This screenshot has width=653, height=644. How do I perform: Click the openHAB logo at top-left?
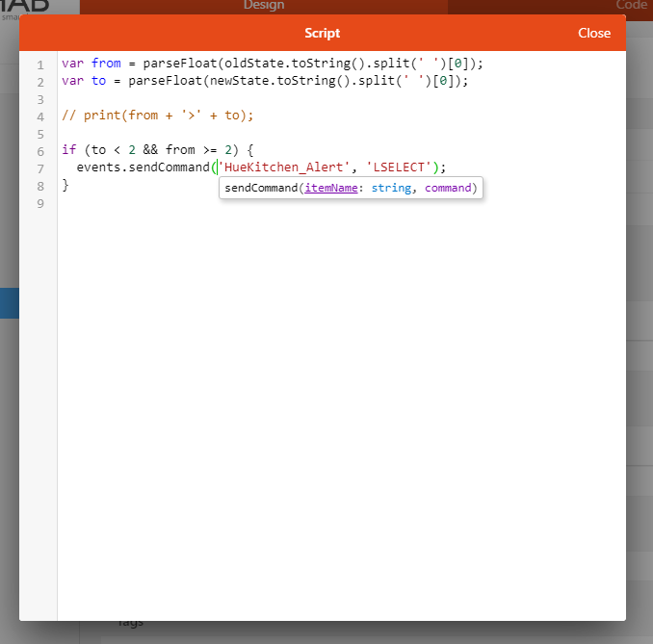[27, 5]
